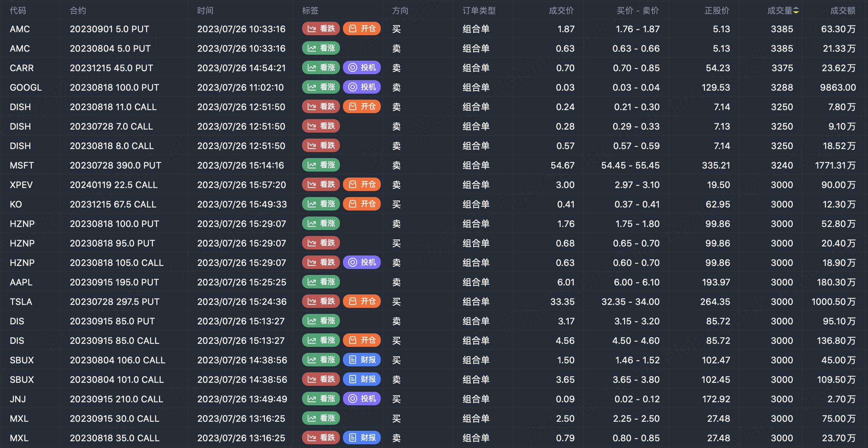Screen dimensions: 868x448
Task: Click the 开仓 tag in the KO row
Action: pos(362,204)
